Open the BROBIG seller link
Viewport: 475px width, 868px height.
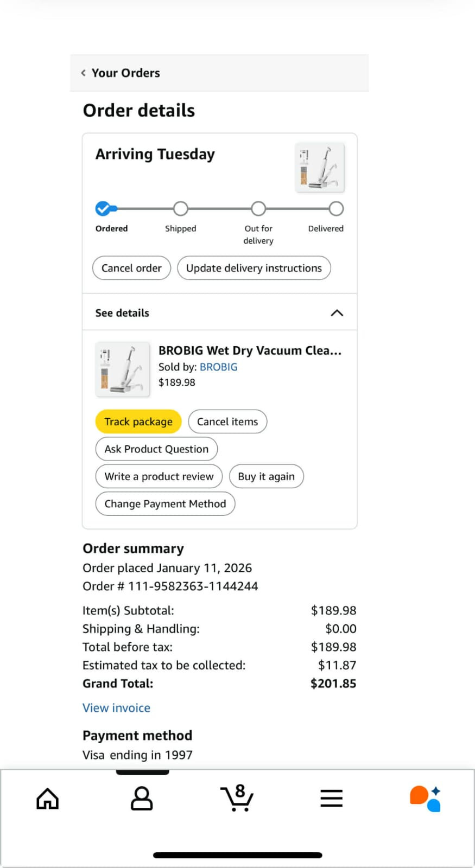218,367
